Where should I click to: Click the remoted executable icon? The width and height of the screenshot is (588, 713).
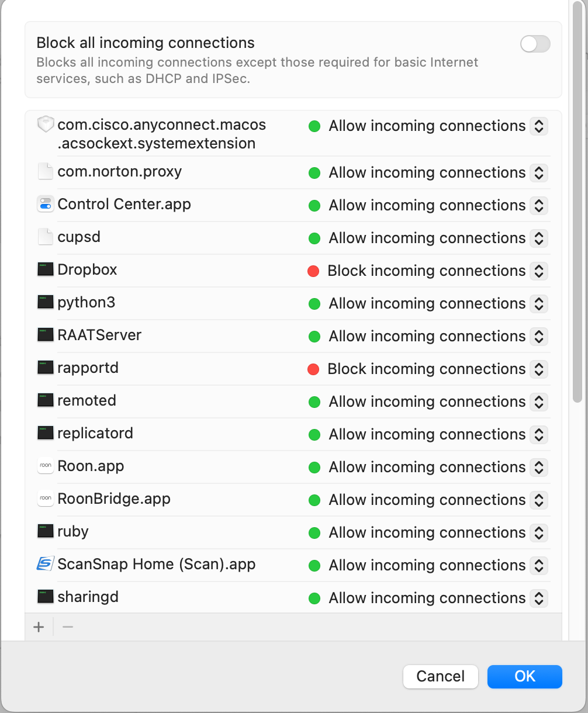click(x=45, y=400)
